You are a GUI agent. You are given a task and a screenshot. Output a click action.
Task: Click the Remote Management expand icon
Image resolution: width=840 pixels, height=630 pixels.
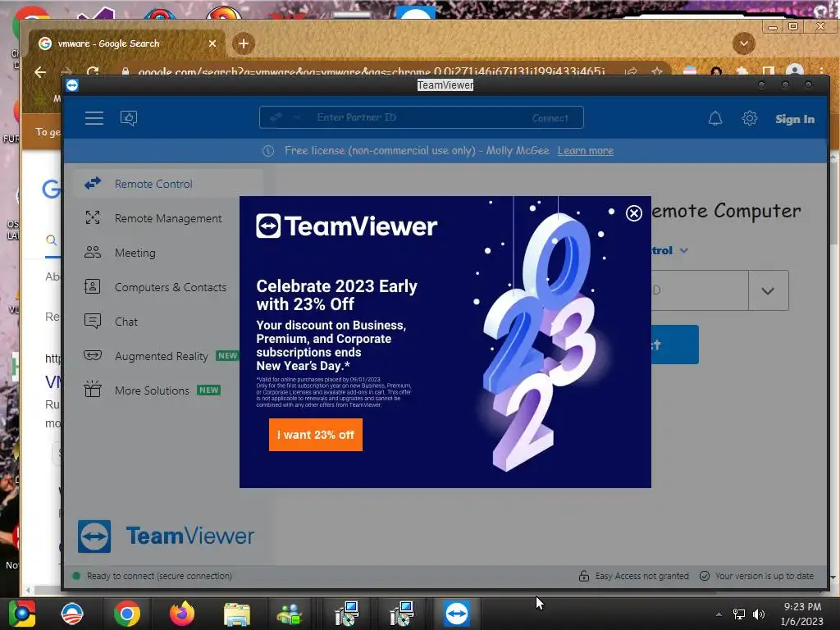93,217
